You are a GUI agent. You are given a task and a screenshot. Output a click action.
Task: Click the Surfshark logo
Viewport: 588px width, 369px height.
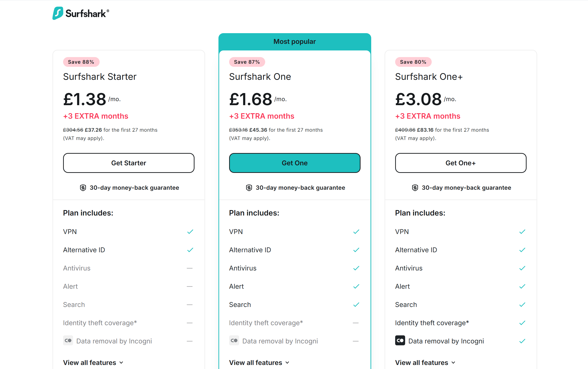click(x=81, y=13)
